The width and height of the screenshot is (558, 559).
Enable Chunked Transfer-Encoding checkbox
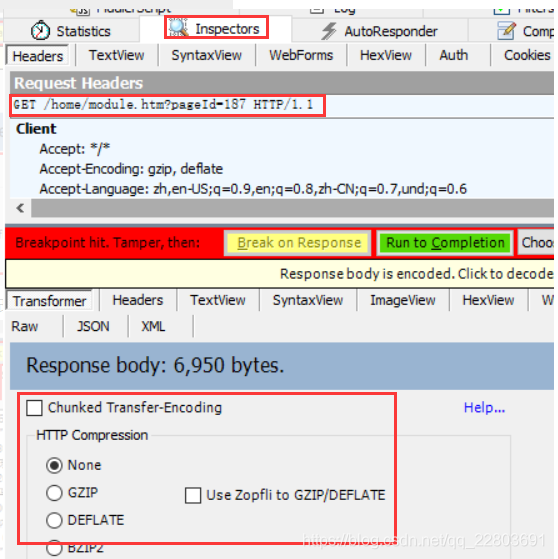34,407
